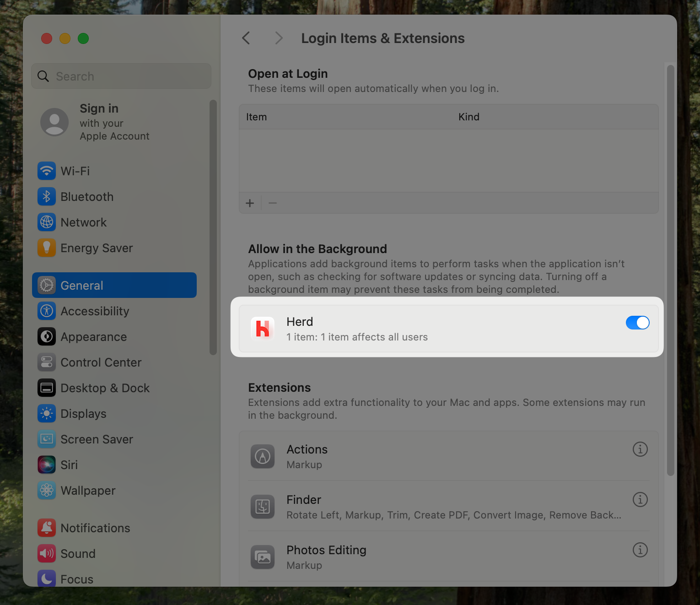The width and height of the screenshot is (700, 605).
Task: Click the Extensions section heading
Action: 280,388
